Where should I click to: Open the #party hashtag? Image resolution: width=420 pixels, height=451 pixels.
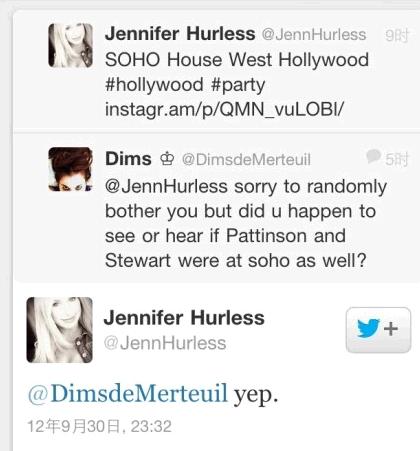(x=238, y=85)
